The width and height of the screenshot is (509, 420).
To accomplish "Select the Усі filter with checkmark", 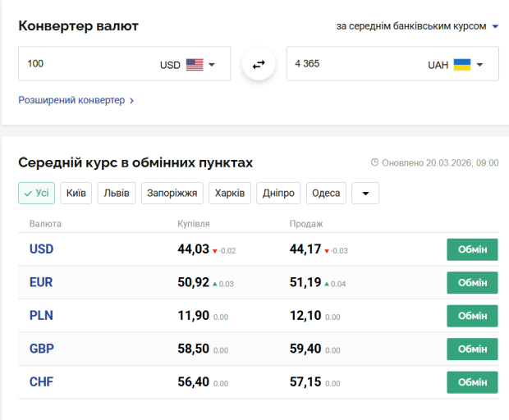I will click(x=36, y=194).
